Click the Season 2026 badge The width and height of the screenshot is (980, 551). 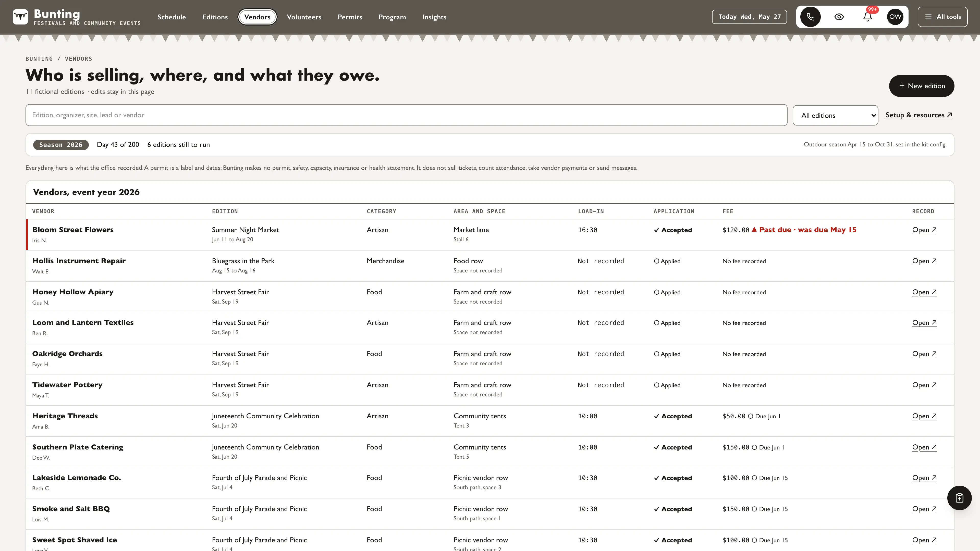(x=61, y=145)
